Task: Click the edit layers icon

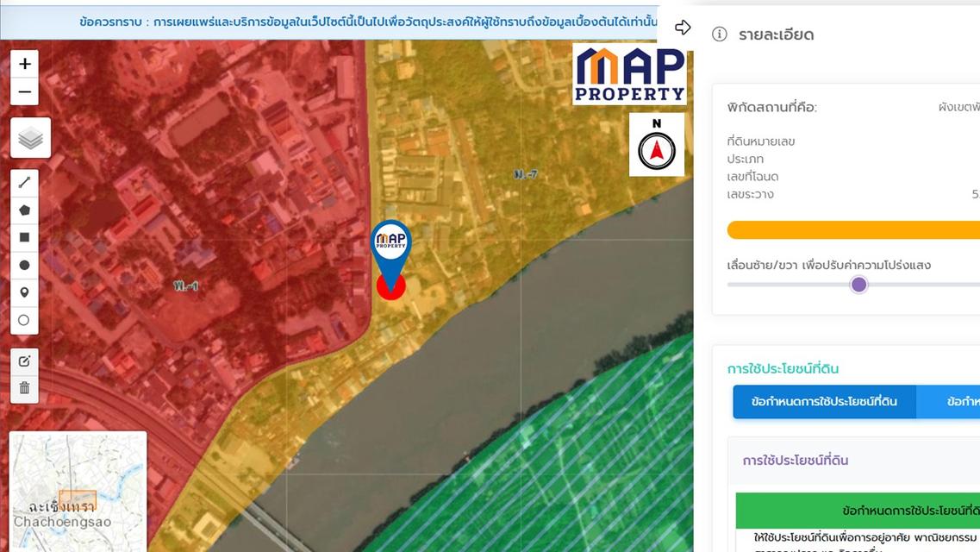Action: [24, 361]
